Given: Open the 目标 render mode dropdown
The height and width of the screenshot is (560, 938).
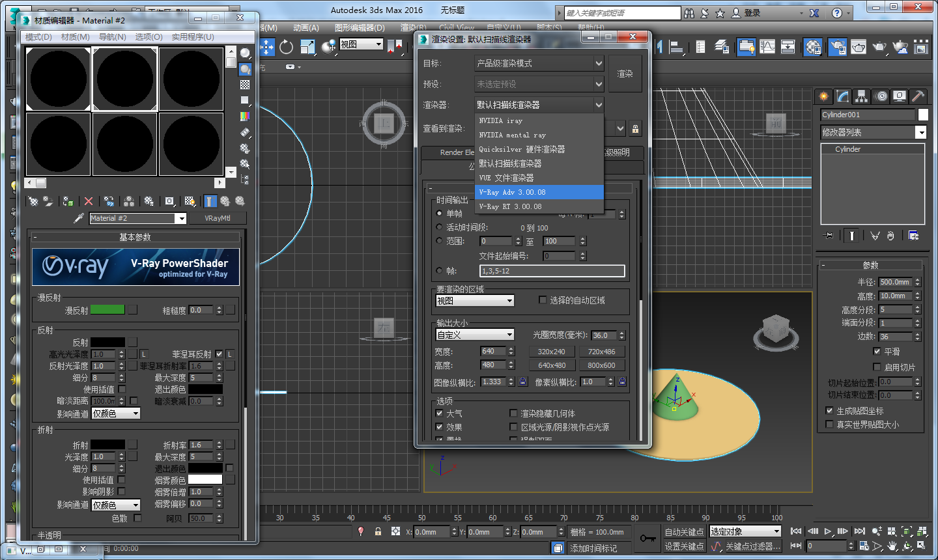Looking at the screenshot, I should 539,63.
